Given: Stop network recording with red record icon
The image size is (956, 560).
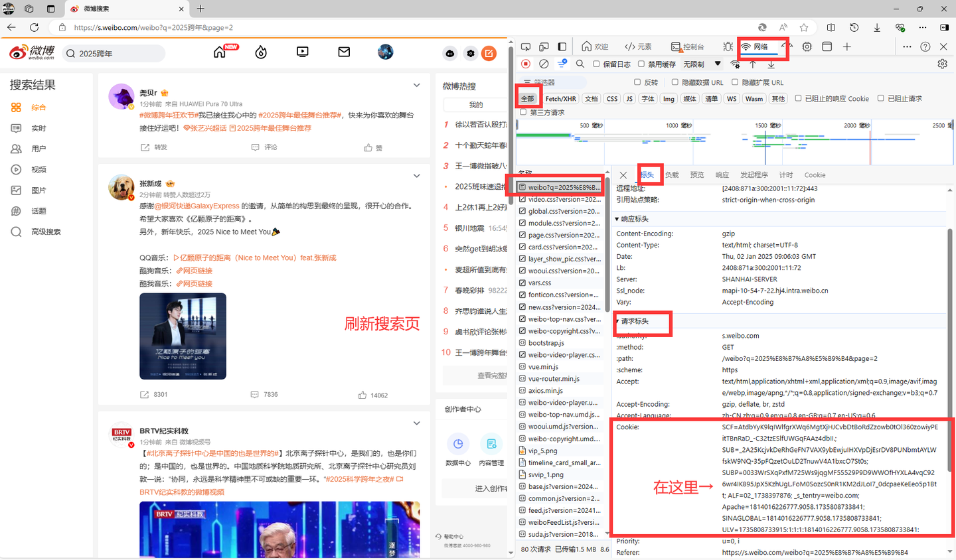Looking at the screenshot, I should tap(524, 63).
